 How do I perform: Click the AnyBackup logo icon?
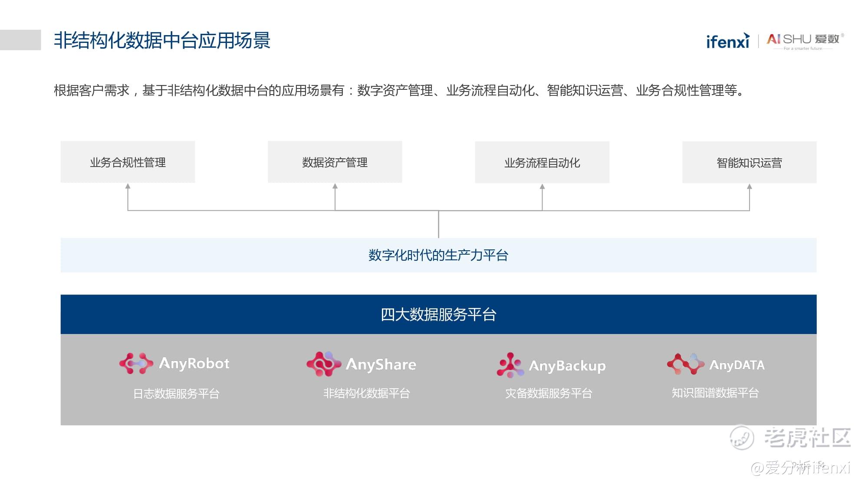pos(510,365)
